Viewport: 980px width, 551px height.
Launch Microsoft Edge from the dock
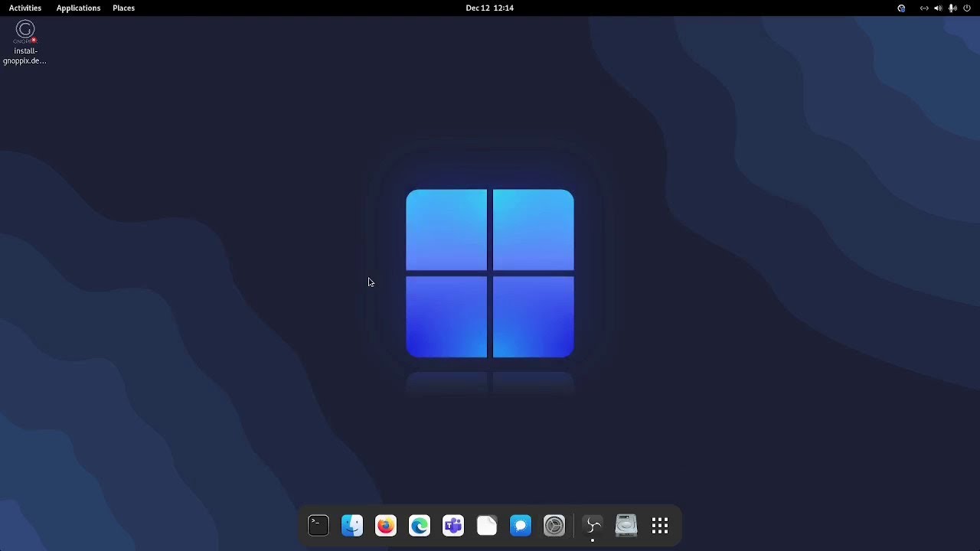[x=420, y=526]
